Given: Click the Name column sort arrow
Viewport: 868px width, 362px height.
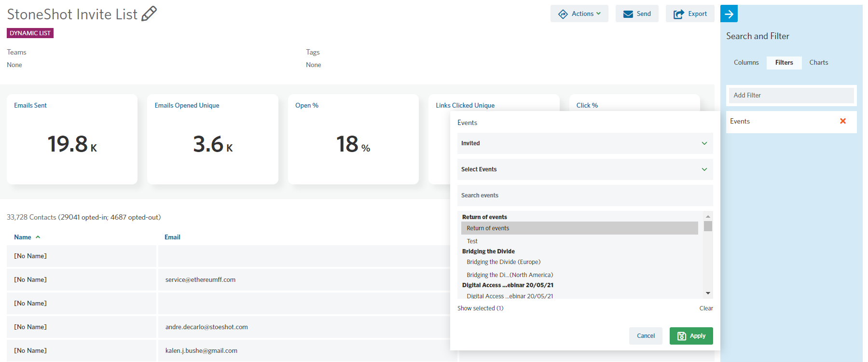Looking at the screenshot, I should tap(38, 237).
